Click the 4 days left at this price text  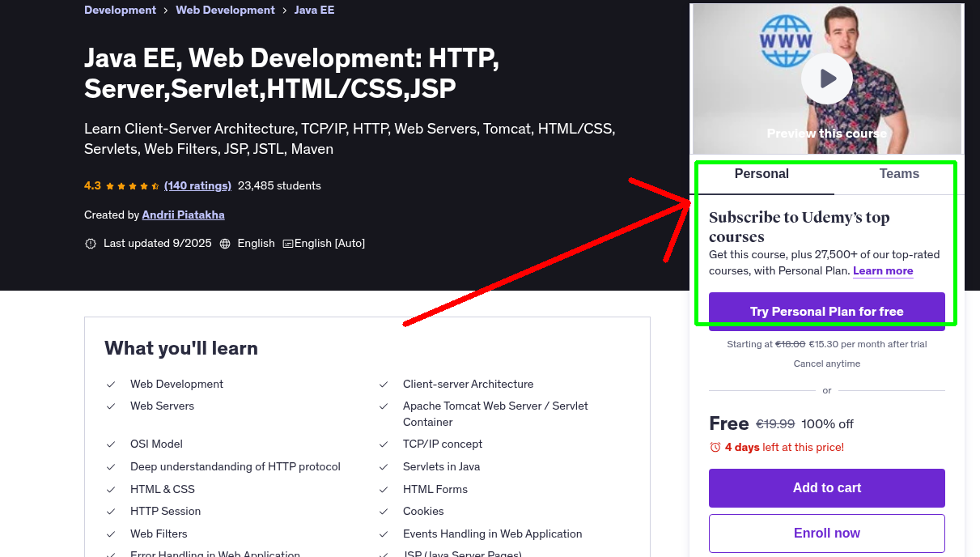pos(784,447)
